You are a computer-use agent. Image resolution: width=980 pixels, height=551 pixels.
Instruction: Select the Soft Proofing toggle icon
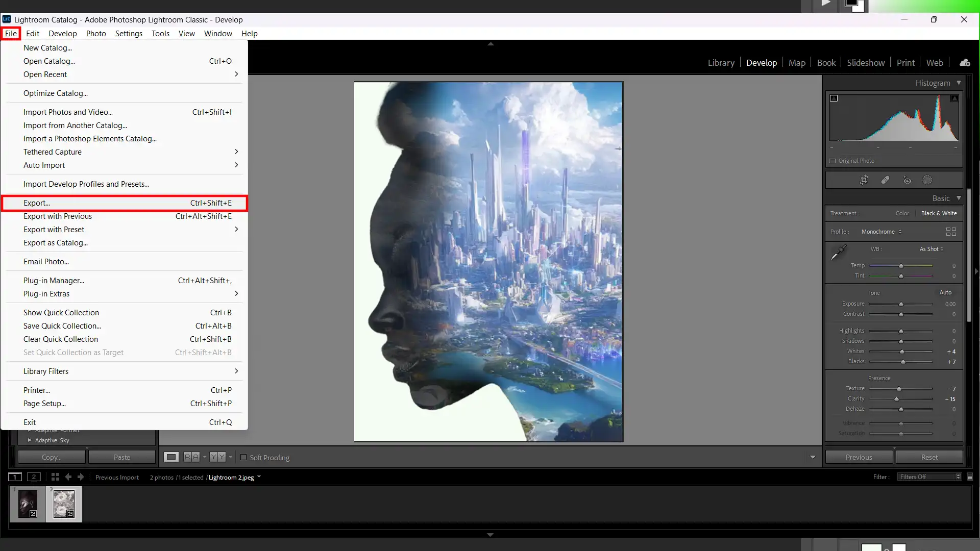coord(243,458)
